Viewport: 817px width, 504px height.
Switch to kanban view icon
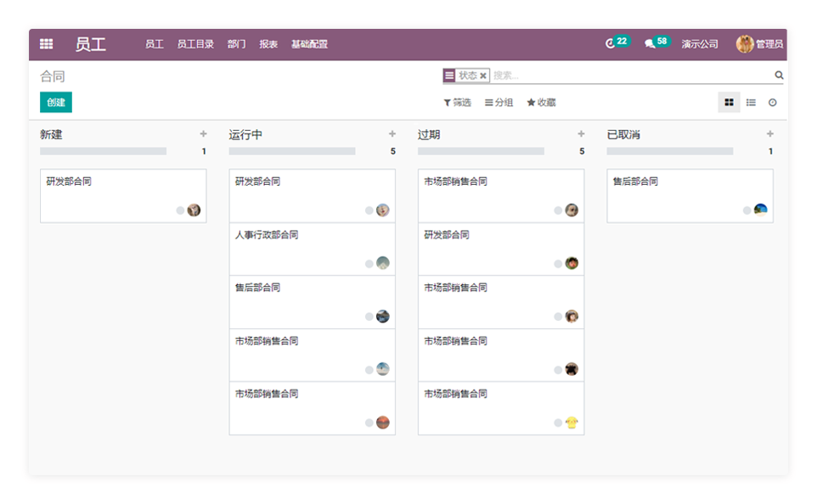729,103
